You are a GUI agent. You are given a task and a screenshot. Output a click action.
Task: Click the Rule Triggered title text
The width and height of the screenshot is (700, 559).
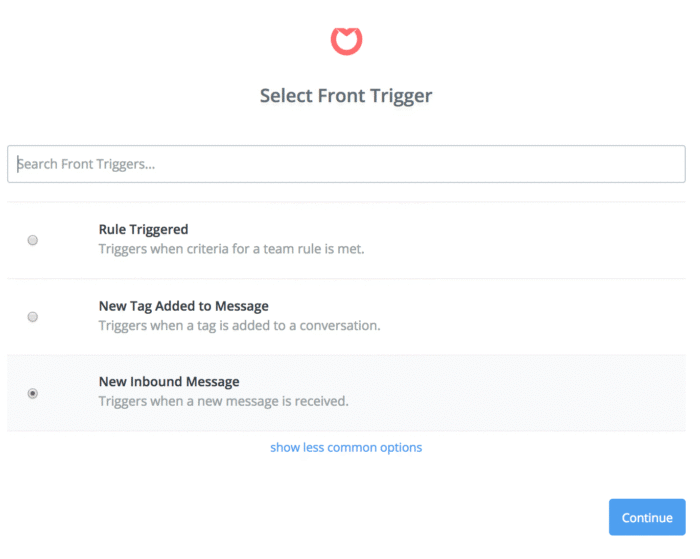pos(143,229)
